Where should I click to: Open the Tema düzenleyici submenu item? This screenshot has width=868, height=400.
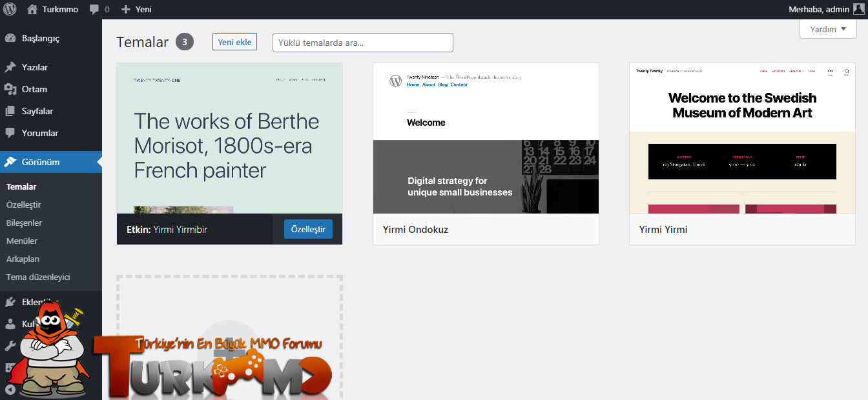[x=38, y=277]
